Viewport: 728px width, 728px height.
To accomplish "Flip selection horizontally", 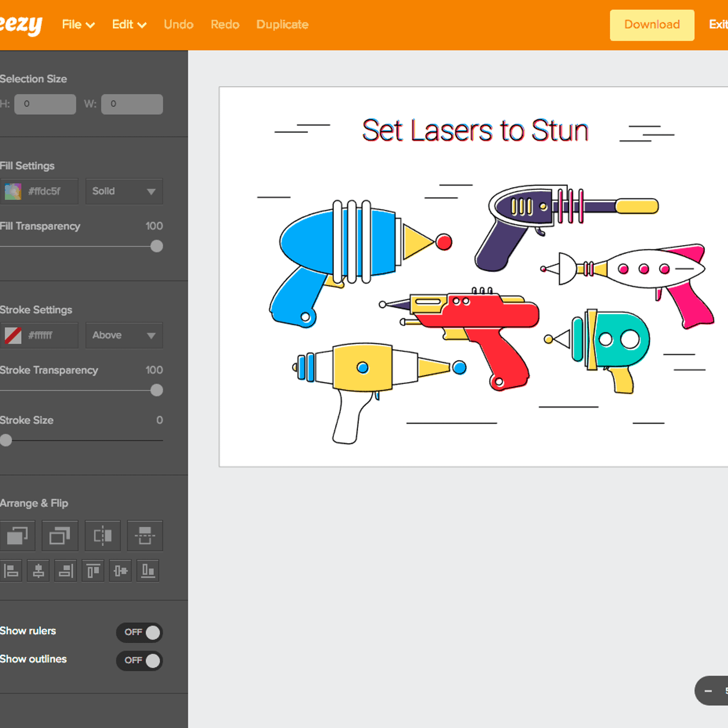I will point(103,536).
